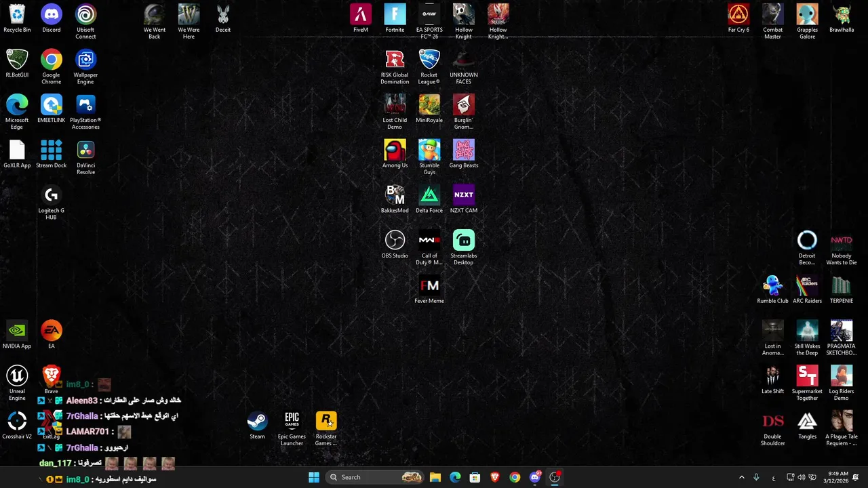Select the RLBotGUI desktop icon
This screenshot has height=488, width=868.
(17, 64)
